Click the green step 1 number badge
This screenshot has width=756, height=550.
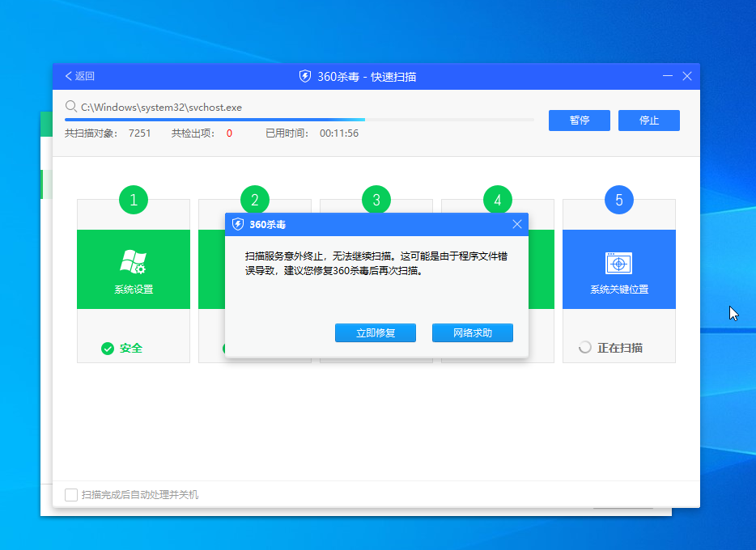click(133, 200)
